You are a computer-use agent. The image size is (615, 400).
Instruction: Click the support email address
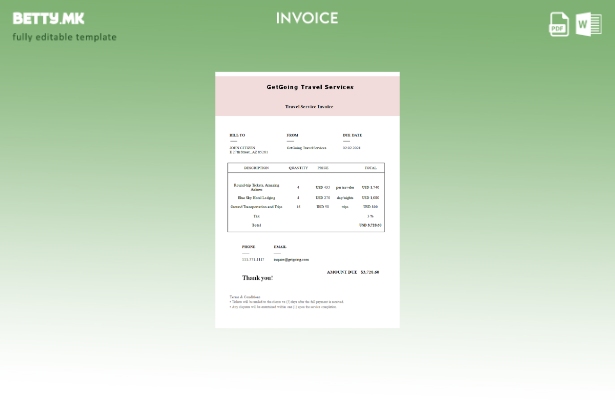point(291,259)
